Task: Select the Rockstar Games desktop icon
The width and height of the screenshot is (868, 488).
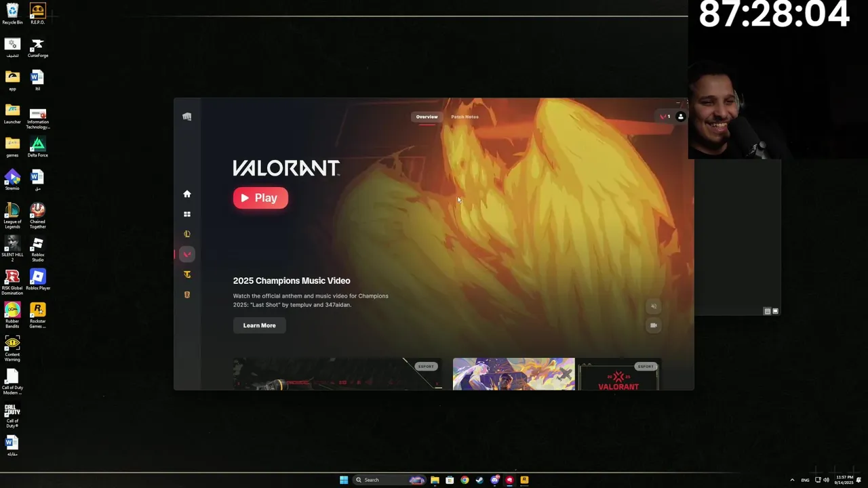Action: 37,314
